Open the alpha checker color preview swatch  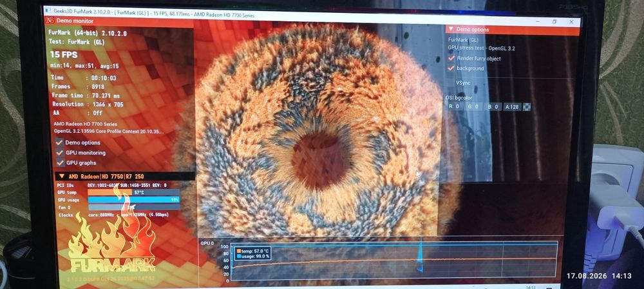point(527,107)
